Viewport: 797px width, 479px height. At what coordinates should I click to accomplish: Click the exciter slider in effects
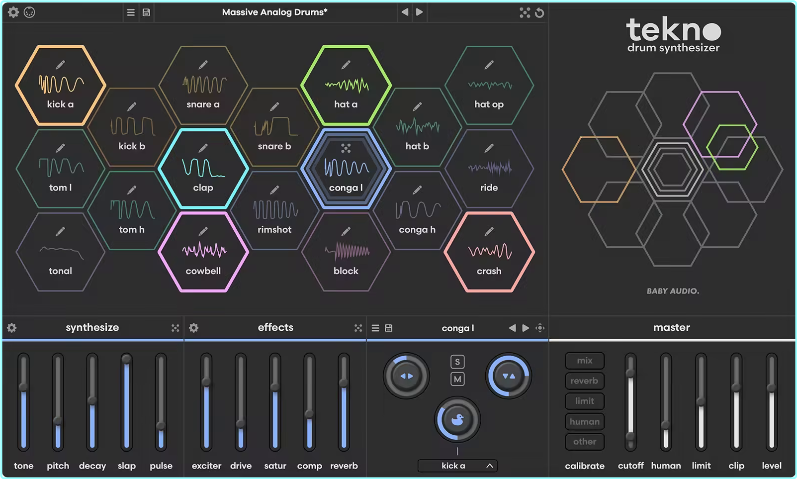[x=206, y=402]
